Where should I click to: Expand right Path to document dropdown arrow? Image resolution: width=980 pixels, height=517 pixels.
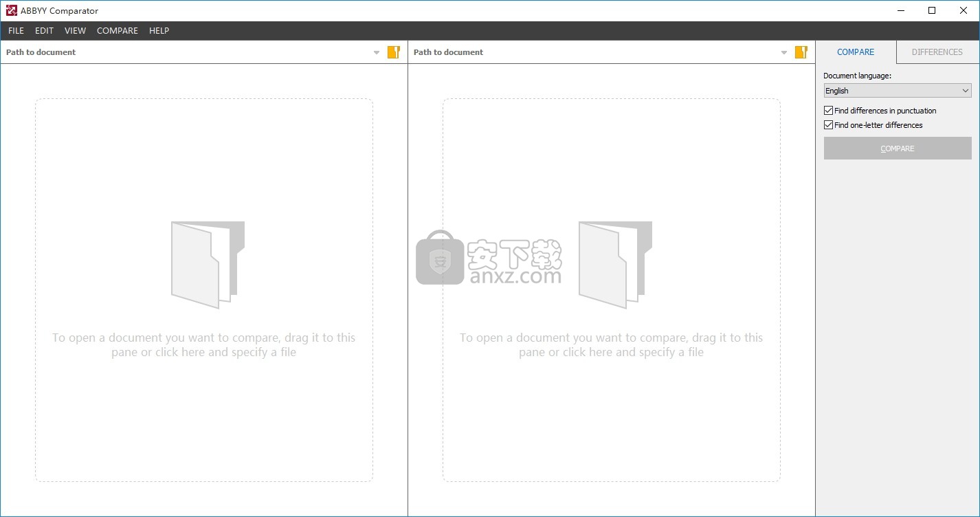[x=784, y=52]
